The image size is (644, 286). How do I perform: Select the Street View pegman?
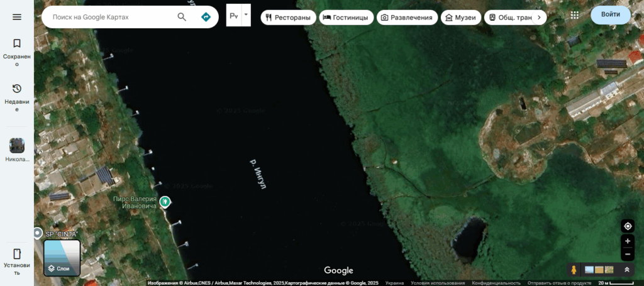574,270
